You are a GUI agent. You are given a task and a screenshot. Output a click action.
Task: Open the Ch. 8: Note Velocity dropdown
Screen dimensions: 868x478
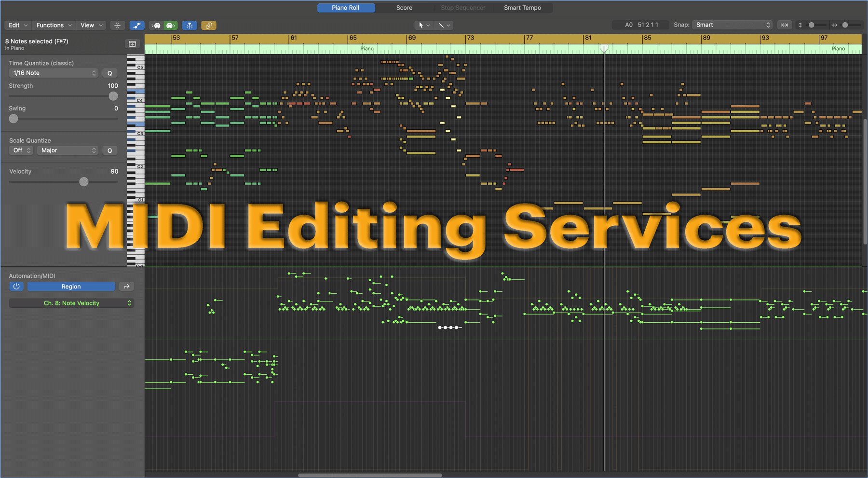pyautogui.click(x=71, y=303)
